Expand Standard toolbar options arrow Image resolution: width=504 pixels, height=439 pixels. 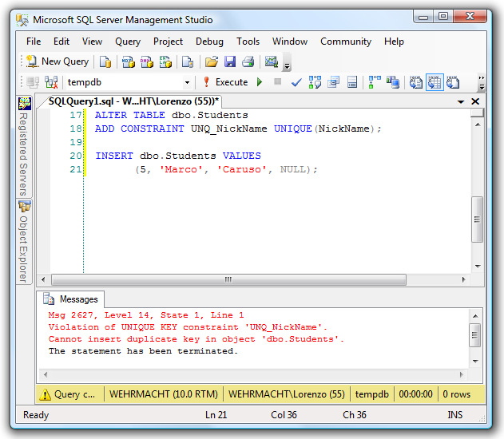[287, 65]
